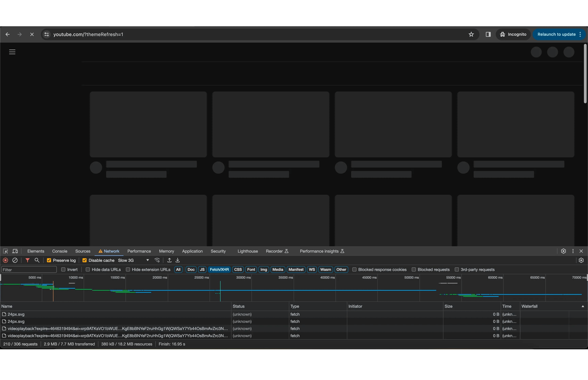Screen dimensions: 588x380
Task: Open the YouTube hamburger guide menu
Action: [x=12, y=52]
